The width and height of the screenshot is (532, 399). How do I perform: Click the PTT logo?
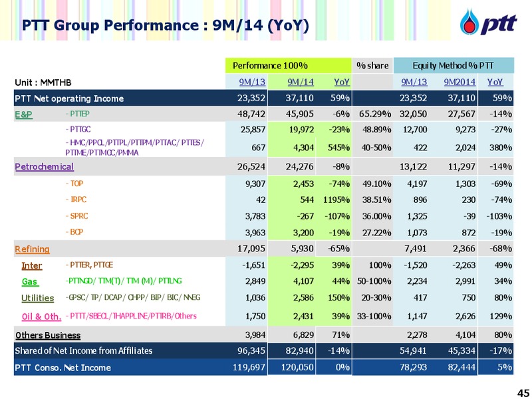click(488, 22)
